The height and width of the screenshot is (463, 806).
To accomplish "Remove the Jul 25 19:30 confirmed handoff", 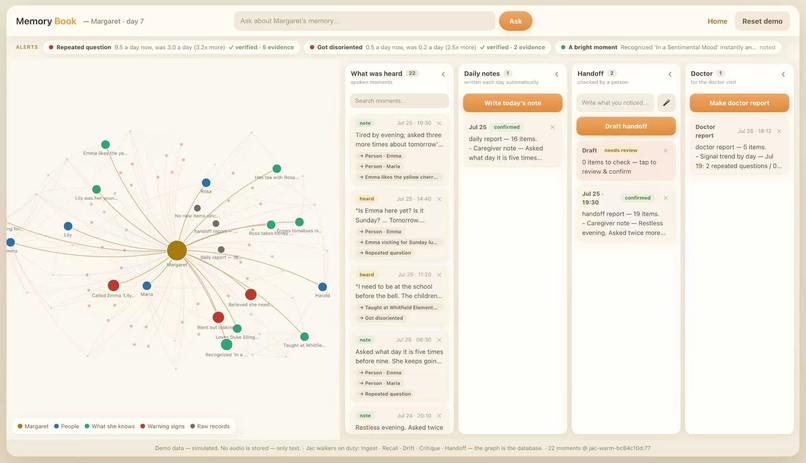I will tap(666, 198).
